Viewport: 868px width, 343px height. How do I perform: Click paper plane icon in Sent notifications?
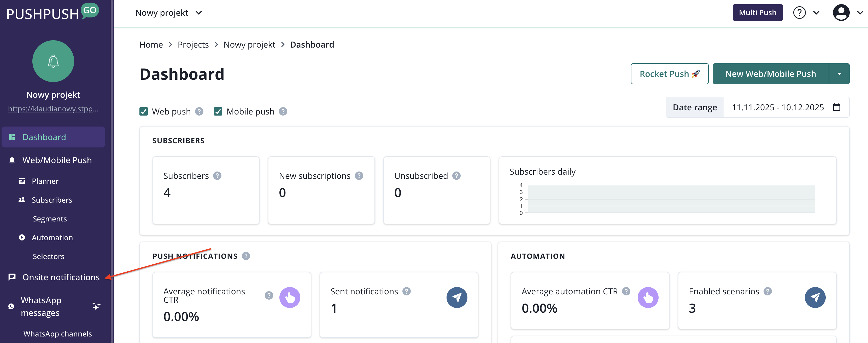456,298
